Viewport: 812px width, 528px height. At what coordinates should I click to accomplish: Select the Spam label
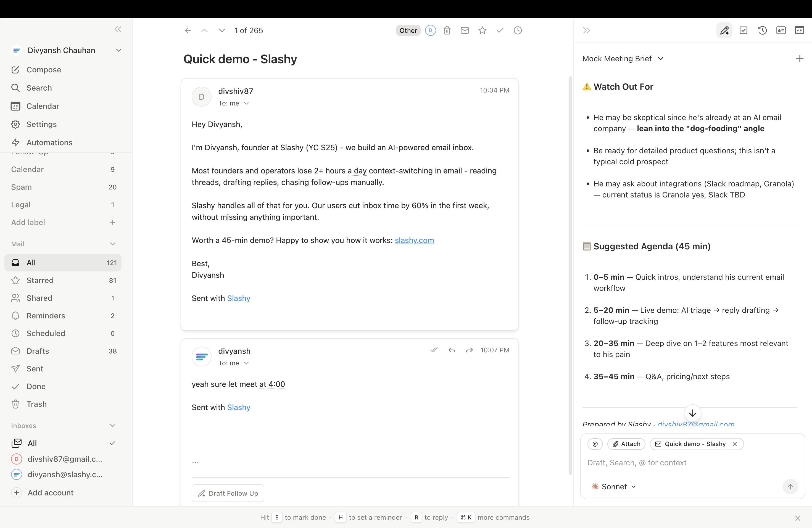click(x=63, y=187)
